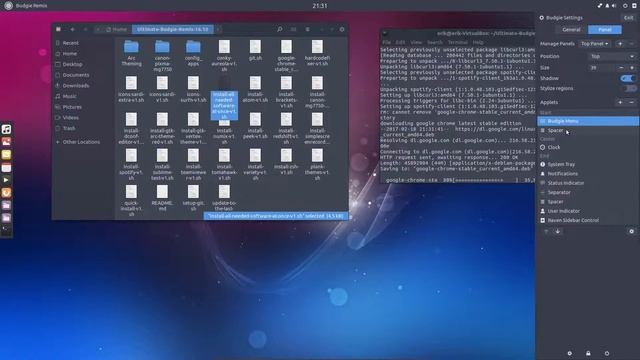Select the plank-themes-v1.sh file
Screen dimensions: 640x360
point(317,164)
